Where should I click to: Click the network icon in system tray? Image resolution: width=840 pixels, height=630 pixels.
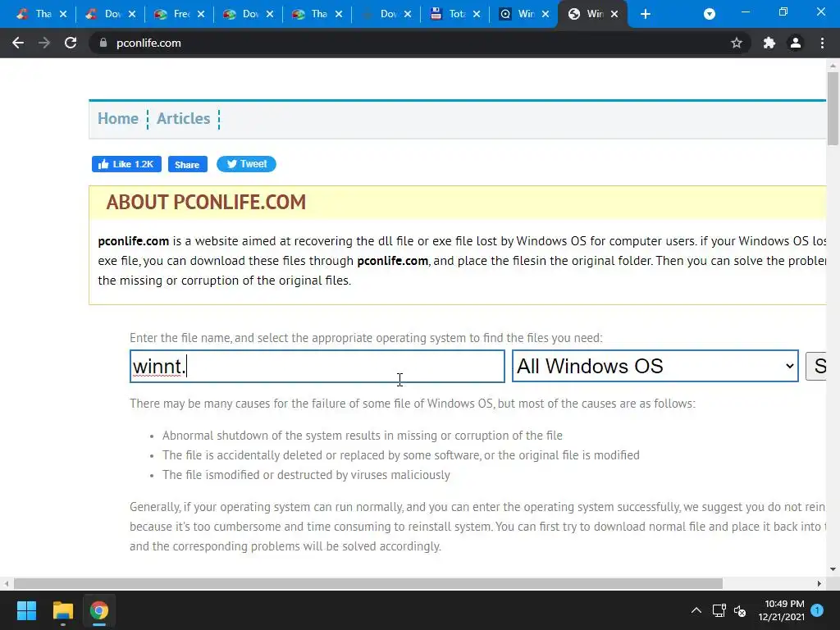point(719,610)
